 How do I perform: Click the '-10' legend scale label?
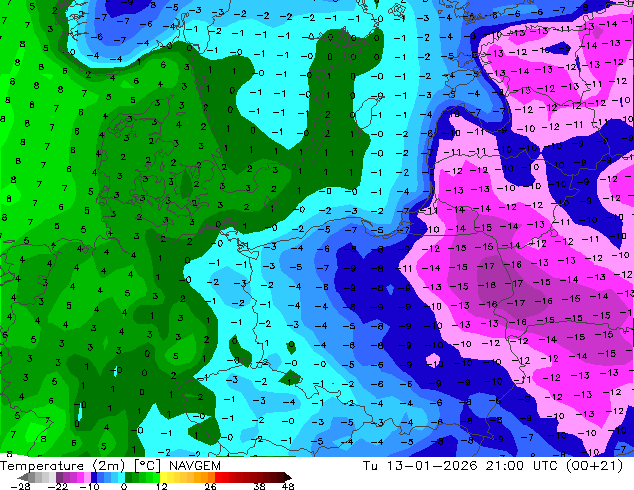point(89,486)
